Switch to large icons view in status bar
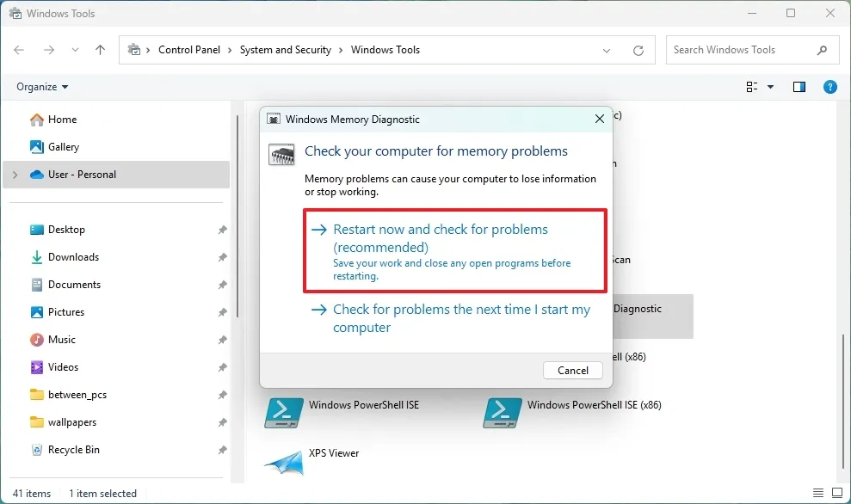Screen dimensions: 851x504 837,493
